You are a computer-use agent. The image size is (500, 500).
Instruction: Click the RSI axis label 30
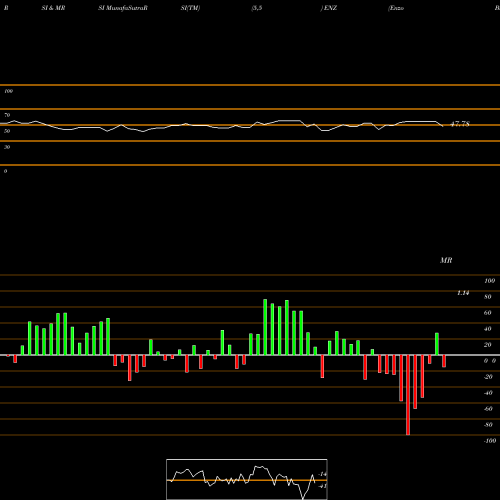pyautogui.click(x=7, y=147)
